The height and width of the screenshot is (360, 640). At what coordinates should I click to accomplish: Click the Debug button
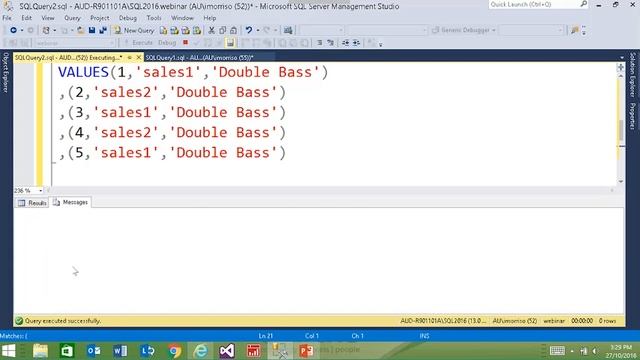point(167,43)
